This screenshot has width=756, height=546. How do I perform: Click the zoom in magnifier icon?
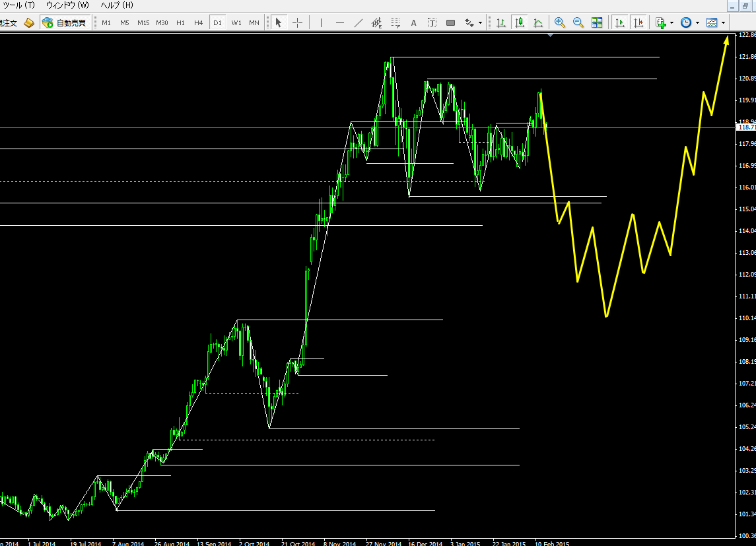point(560,22)
